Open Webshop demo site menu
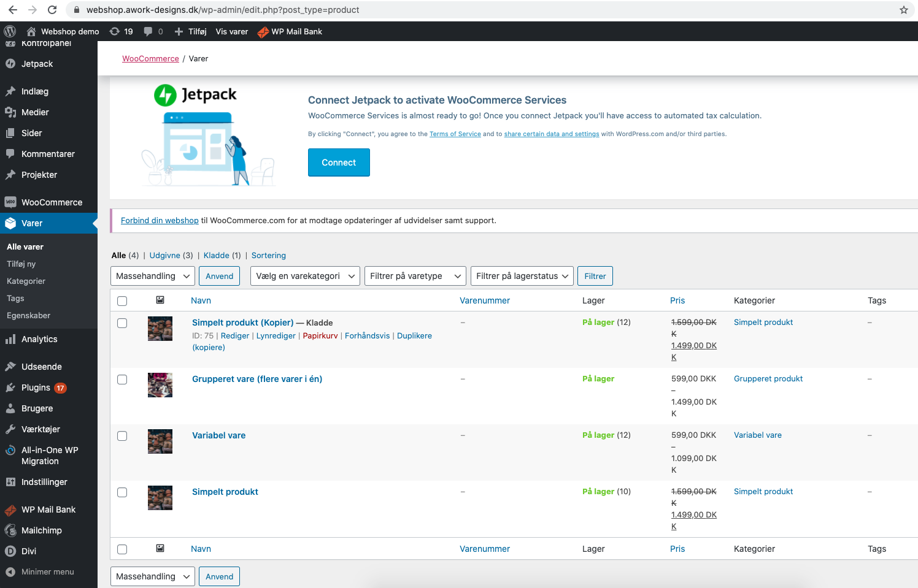 point(63,31)
